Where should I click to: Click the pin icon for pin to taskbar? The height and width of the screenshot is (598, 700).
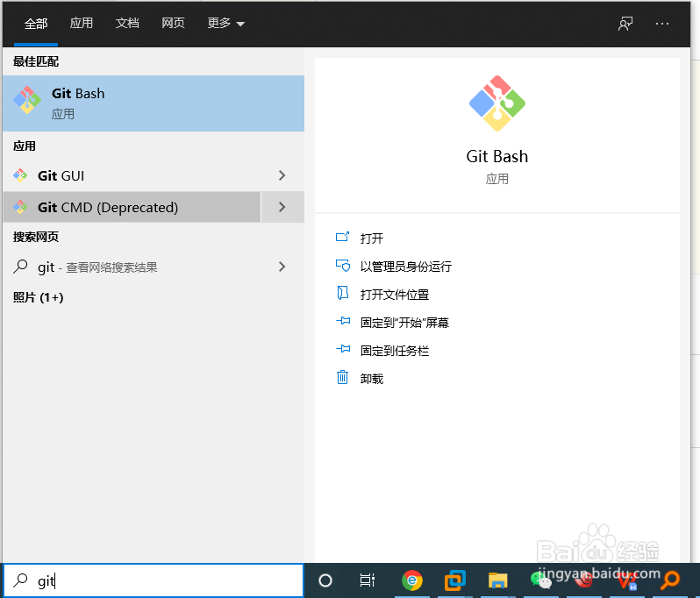pos(342,349)
